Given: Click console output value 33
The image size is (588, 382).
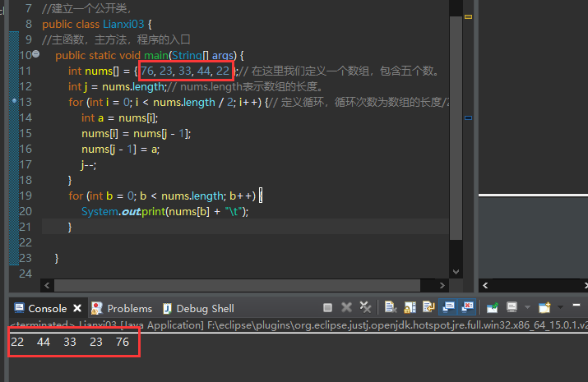Looking at the screenshot, I should [x=70, y=342].
